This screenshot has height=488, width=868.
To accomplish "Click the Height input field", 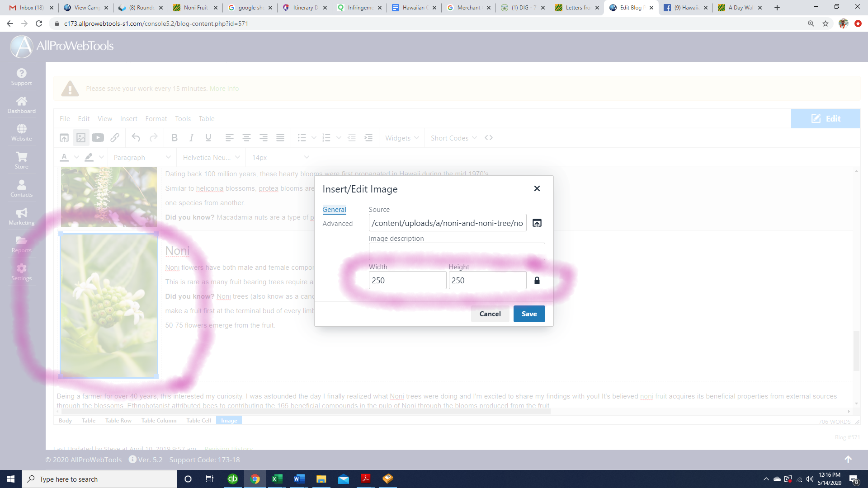I will pyautogui.click(x=487, y=280).
